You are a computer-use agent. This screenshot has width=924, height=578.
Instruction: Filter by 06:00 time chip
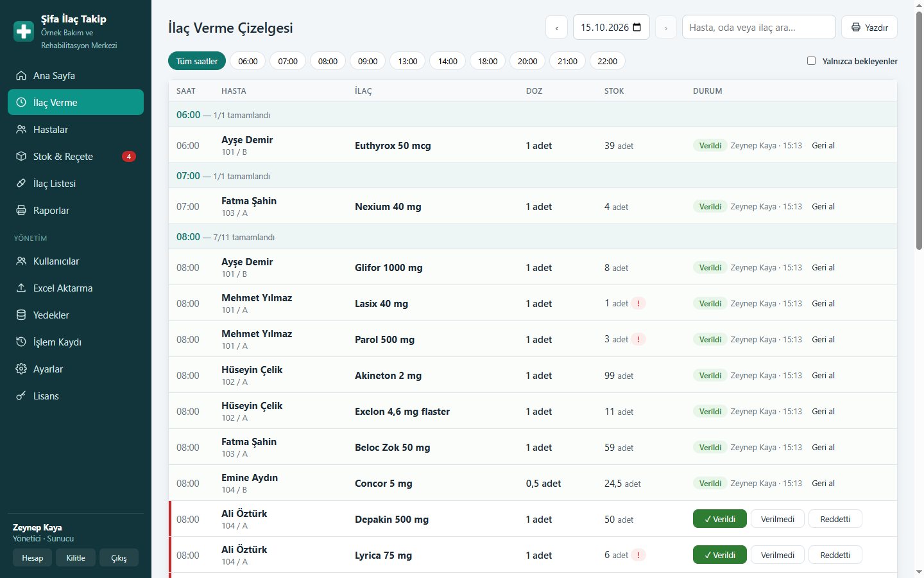coord(248,61)
